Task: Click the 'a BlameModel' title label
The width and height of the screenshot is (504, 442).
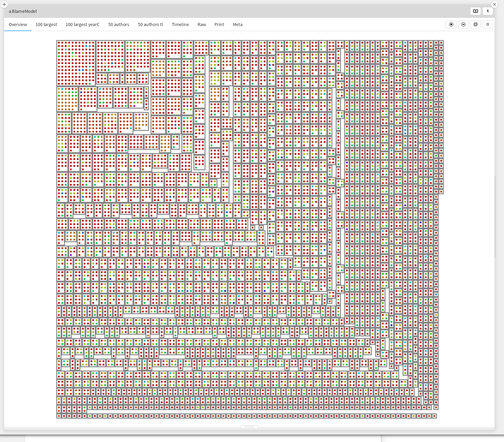Action: click(23, 11)
